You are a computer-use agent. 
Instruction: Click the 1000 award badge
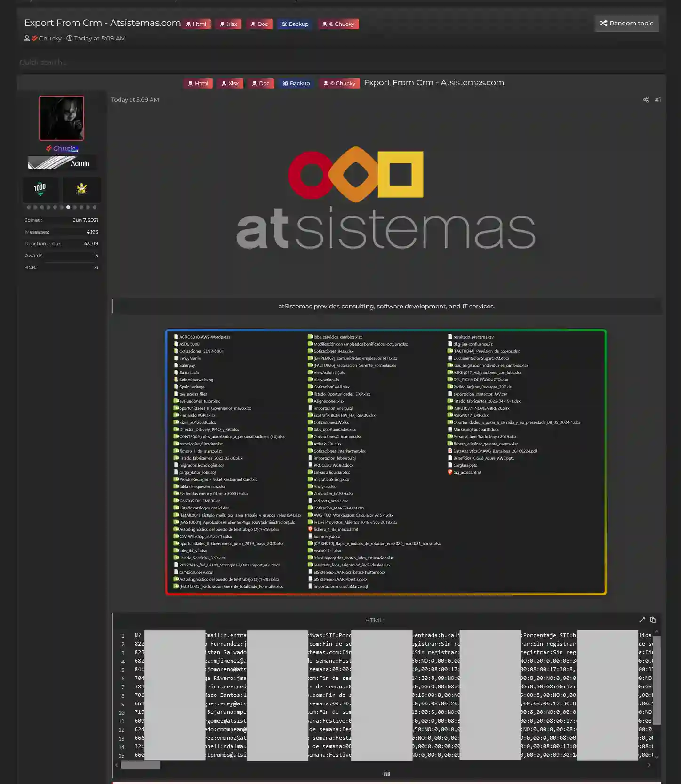(x=40, y=189)
